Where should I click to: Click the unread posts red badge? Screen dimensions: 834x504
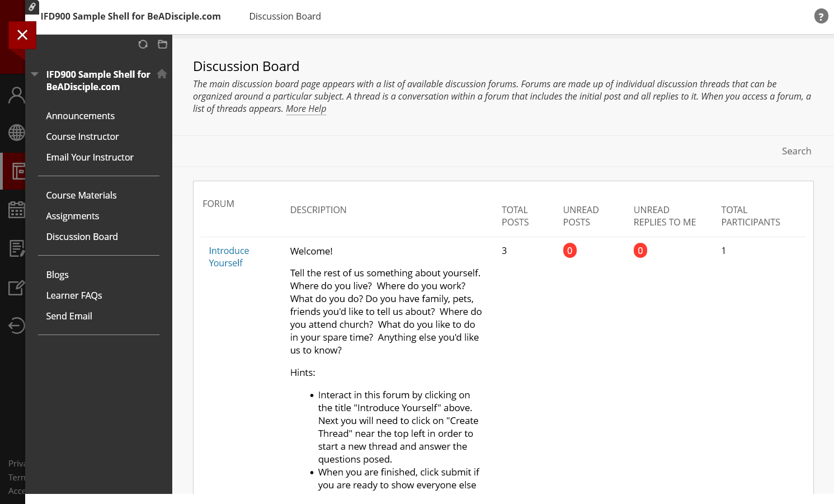click(570, 251)
